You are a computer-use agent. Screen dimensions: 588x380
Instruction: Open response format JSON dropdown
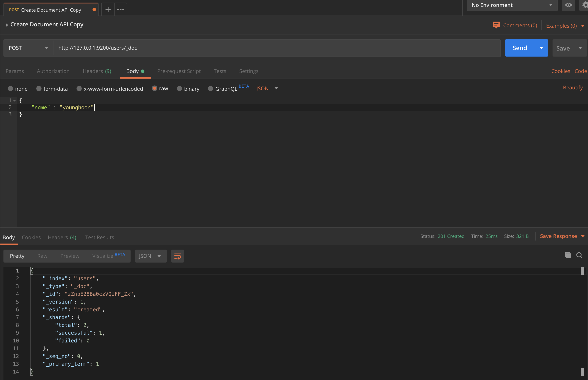coord(151,256)
